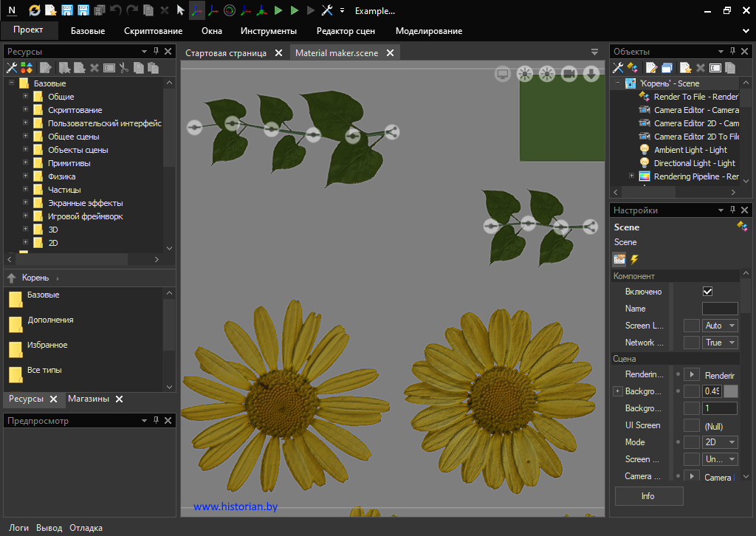This screenshot has width=756, height=536.
Task: Click the Background color gray swatch
Action: [x=730, y=391]
